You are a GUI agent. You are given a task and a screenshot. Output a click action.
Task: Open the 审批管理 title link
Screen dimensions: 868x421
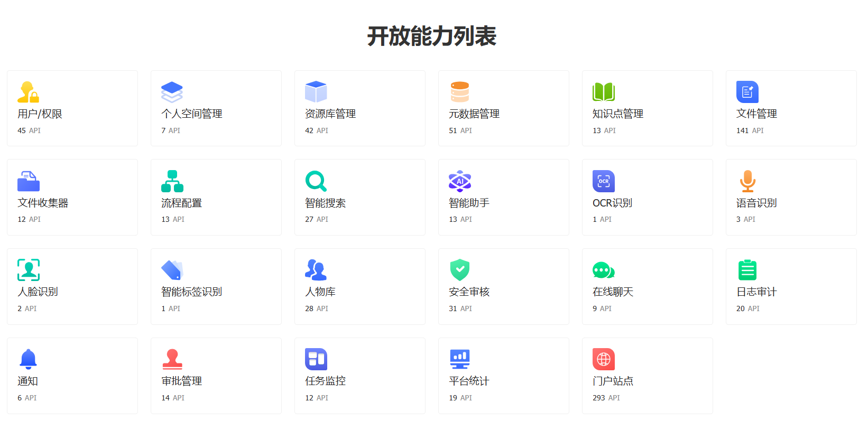[181, 381]
